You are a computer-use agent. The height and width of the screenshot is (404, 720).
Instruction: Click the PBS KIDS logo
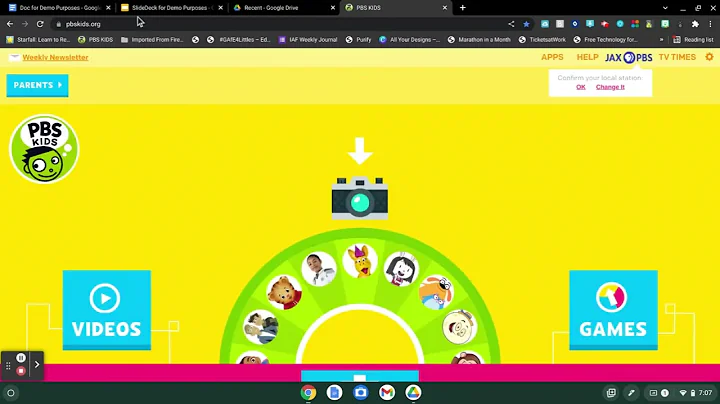[x=44, y=149]
